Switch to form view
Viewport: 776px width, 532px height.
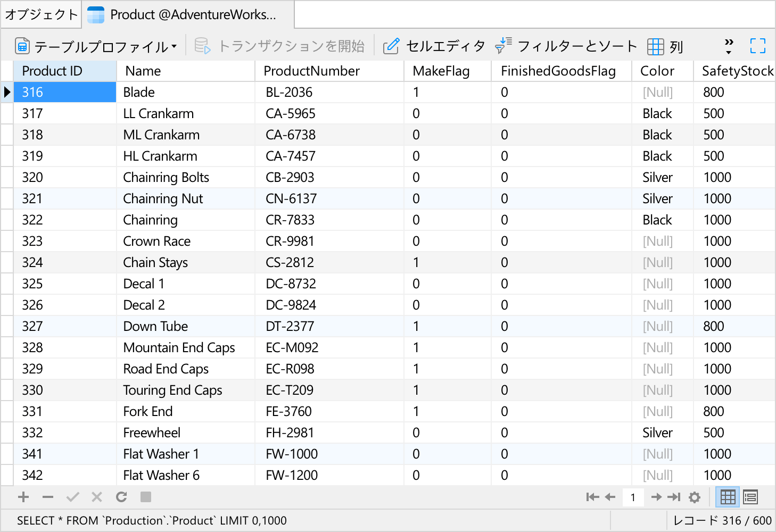[750, 497]
